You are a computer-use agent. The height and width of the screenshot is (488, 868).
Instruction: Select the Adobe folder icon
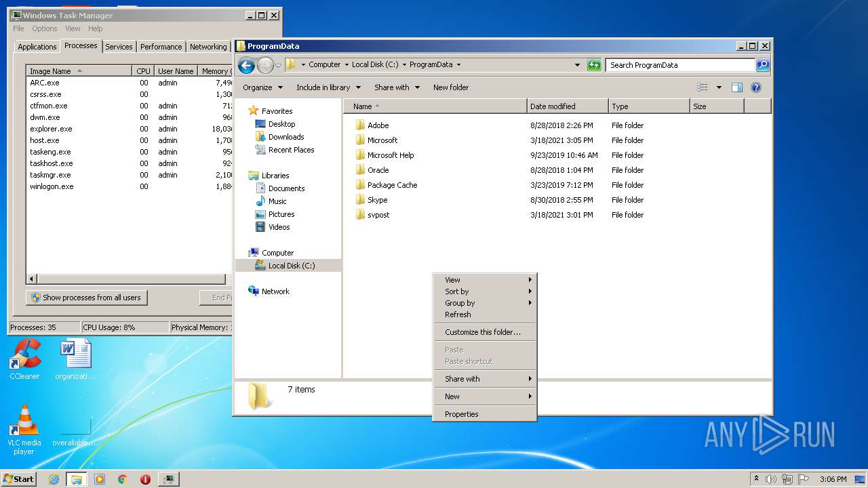[x=360, y=125]
